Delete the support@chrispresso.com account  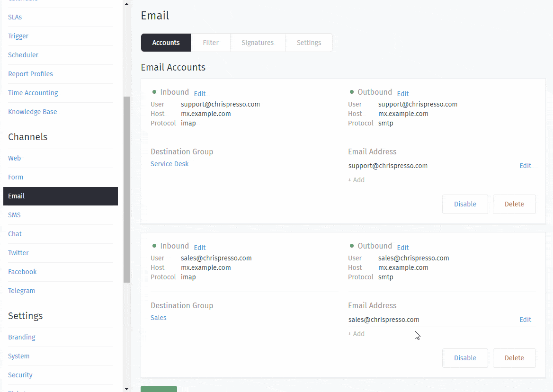click(514, 204)
